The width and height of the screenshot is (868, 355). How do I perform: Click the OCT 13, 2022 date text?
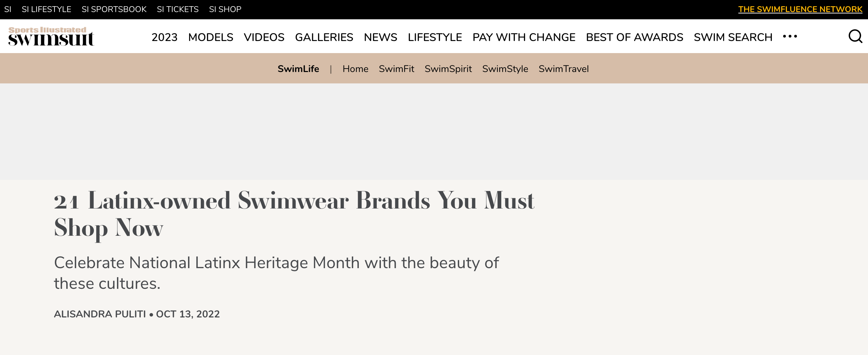188,314
